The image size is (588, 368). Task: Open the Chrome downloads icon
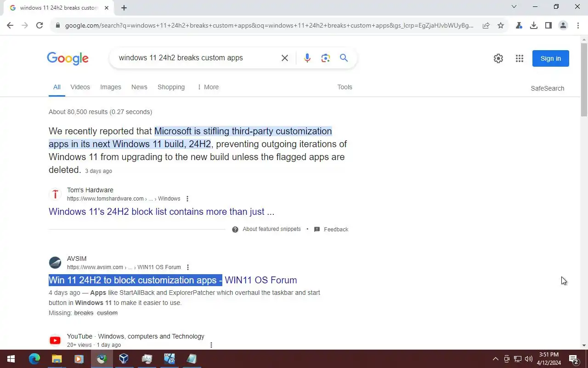(534, 25)
